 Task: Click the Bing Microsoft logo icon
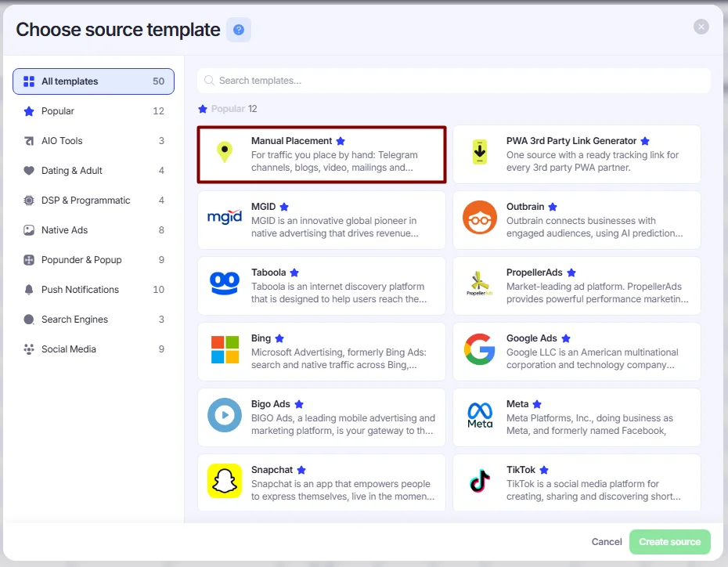225,349
